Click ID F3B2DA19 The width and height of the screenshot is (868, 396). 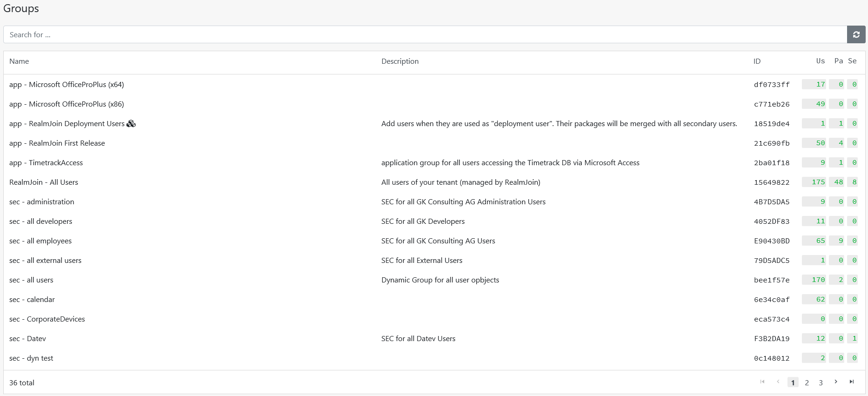point(772,339)
